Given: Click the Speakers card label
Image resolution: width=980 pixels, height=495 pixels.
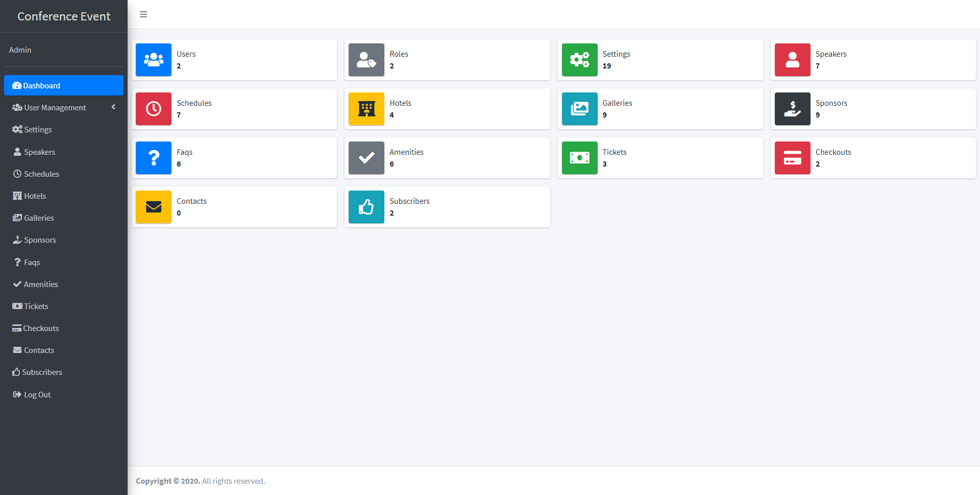Looking at the screenshot, I should point(831,54).
